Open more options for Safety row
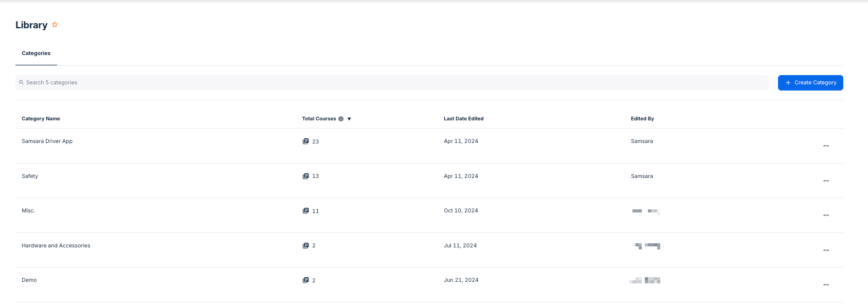This screenshot has height=305, width=868. pos(826,181)
